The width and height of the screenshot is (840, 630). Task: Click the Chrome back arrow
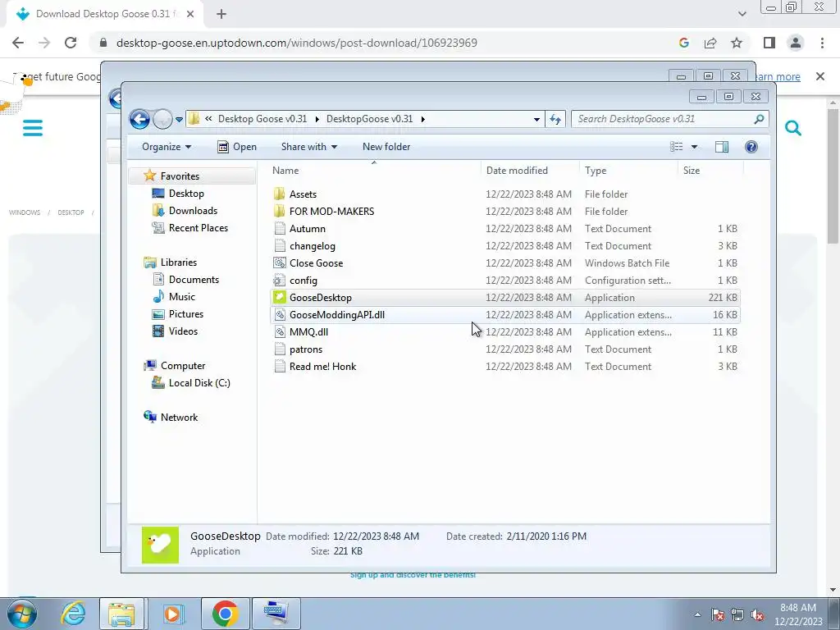(x=18, y=43)
